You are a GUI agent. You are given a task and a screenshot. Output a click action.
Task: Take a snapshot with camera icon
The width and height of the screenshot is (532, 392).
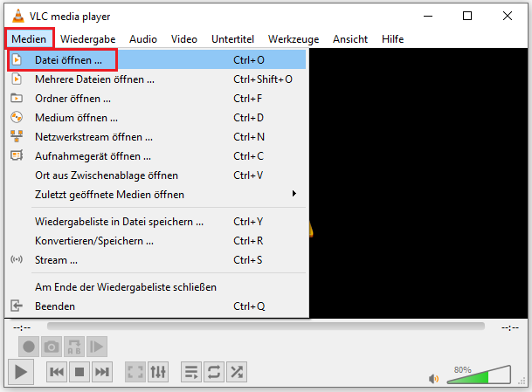52,347
